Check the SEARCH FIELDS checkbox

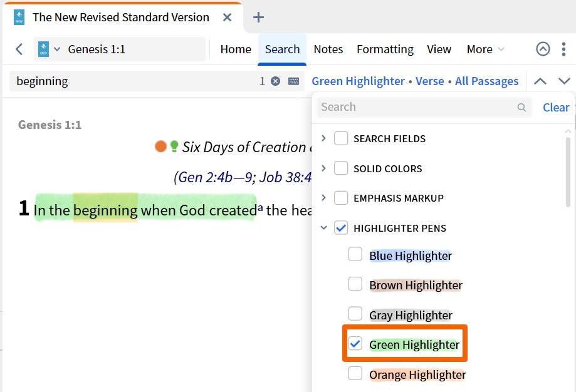[340, 138]
